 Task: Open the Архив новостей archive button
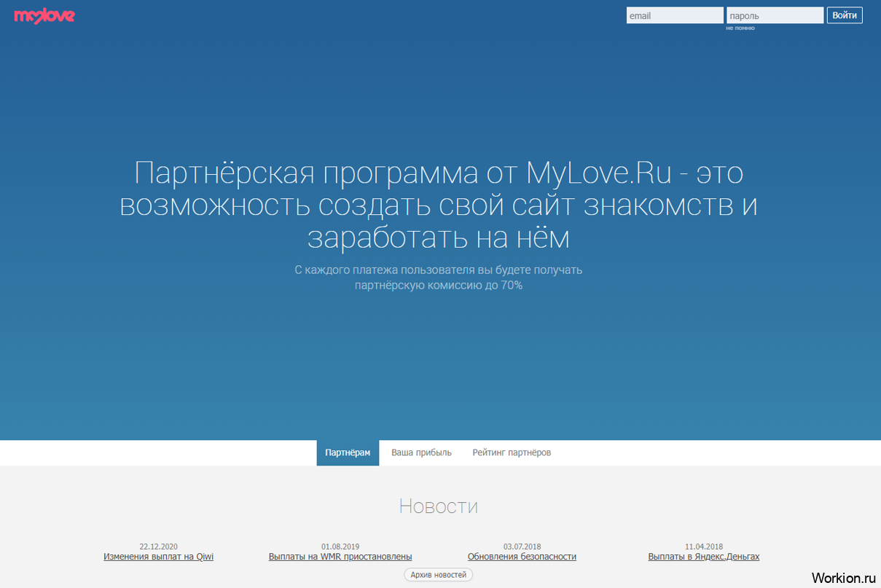438,575
